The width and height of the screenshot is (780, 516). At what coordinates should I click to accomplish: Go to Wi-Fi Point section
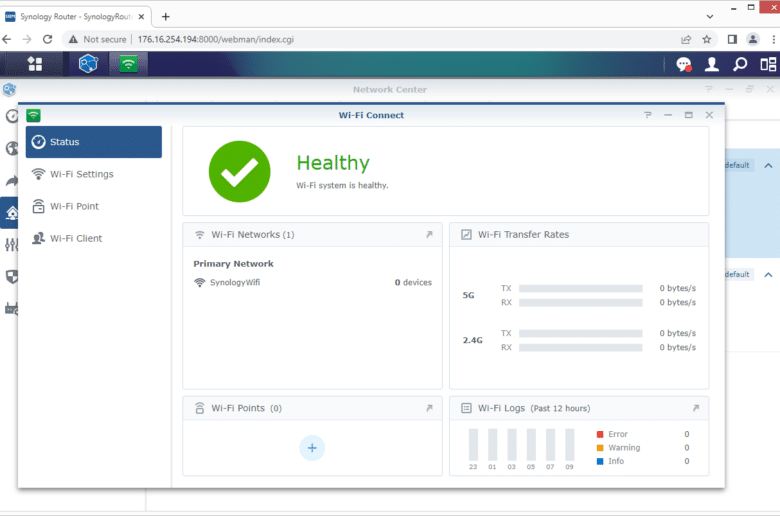coord(94,206)
